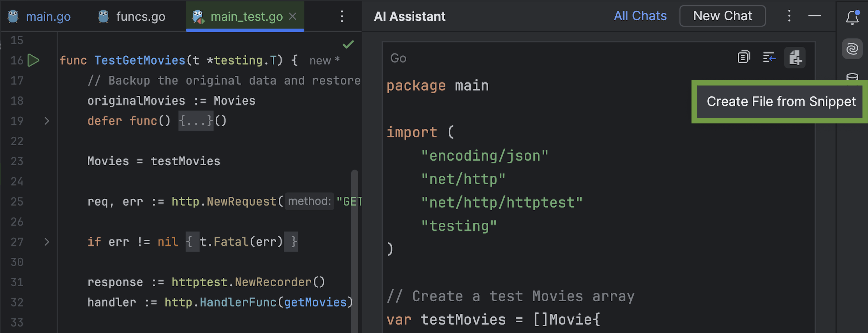The height and width of the screenshot is (333, 868).
Task: Open the All Chats link
Action: [x=640, y=16]
